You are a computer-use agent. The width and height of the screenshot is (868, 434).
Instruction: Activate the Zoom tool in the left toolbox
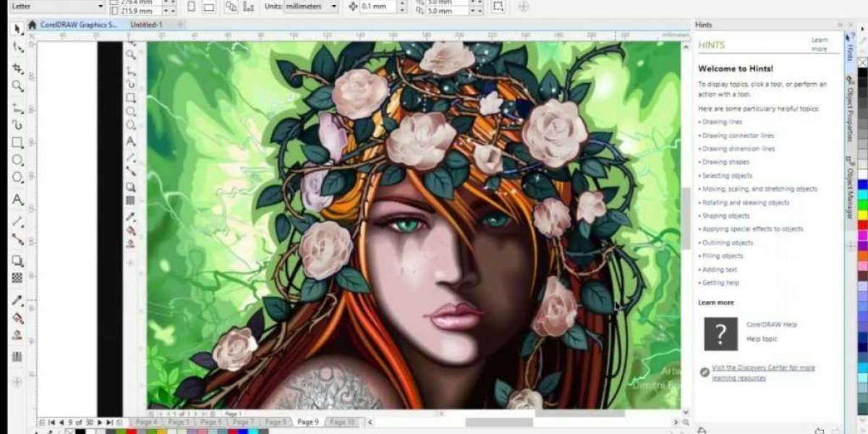pos(17,86)
